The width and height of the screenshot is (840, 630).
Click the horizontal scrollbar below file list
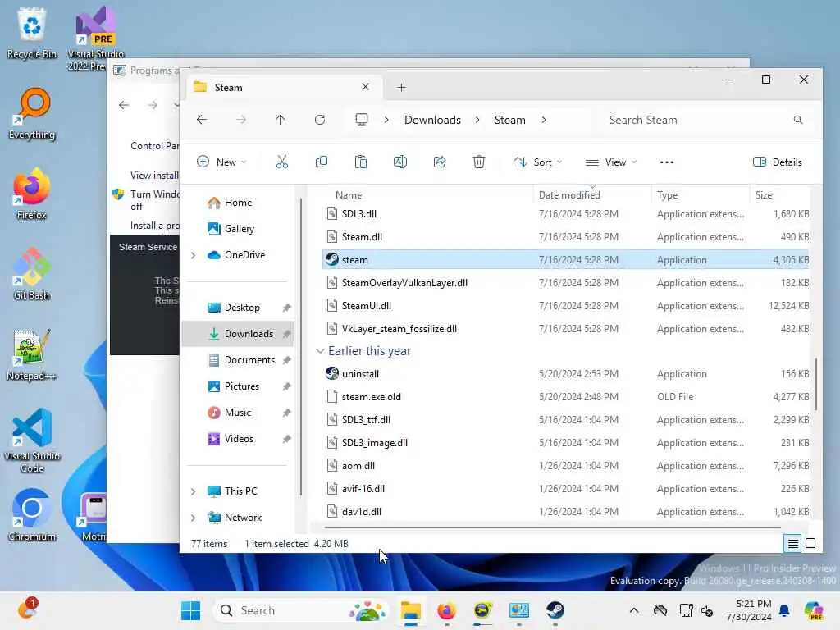pyautogui.click(x=552, y=527)
